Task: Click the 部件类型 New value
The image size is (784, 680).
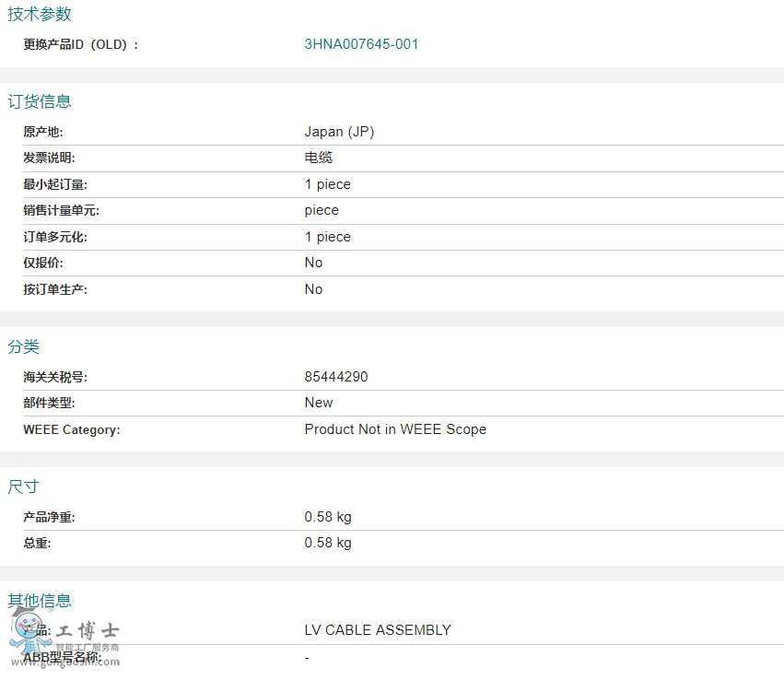Action: coord(319,403)
